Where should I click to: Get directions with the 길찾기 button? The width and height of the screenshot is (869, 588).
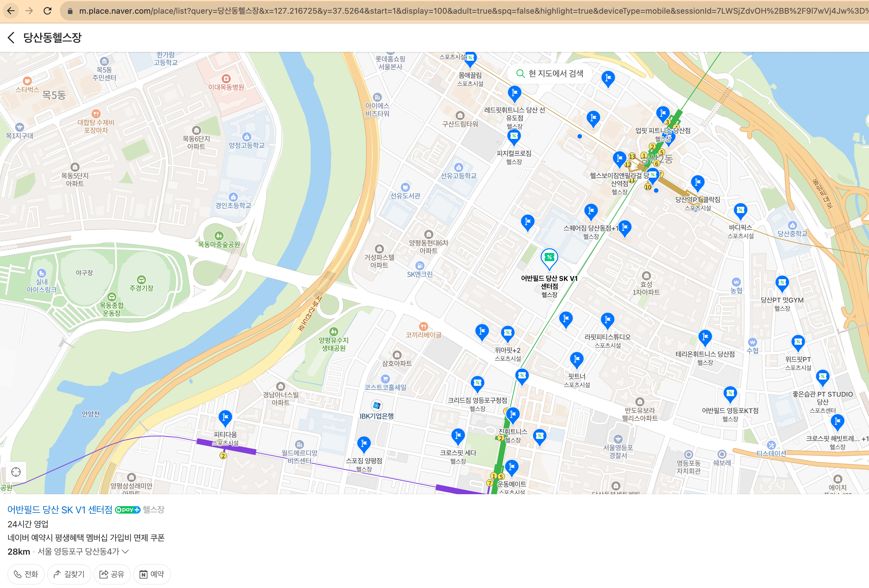pos(69,574)
